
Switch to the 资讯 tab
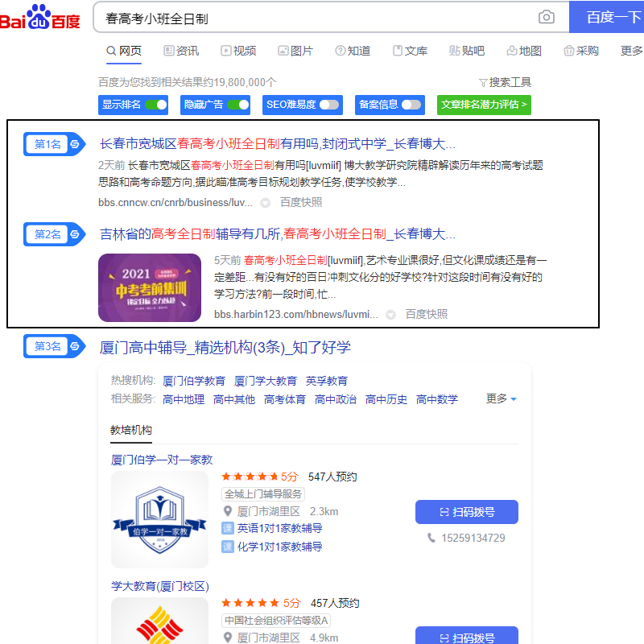(181, 51)
